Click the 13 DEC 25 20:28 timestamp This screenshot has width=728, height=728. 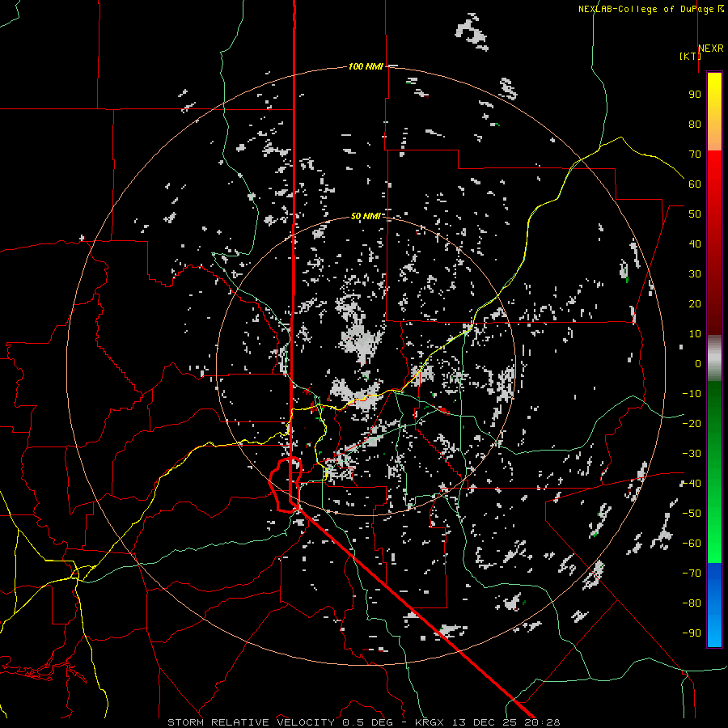pyautogui.click(x=506, y=722)
